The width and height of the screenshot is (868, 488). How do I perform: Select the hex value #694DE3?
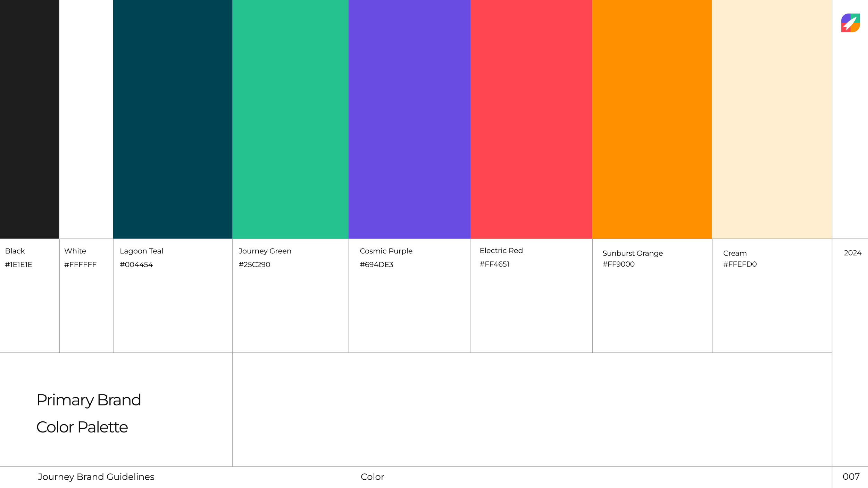pyautogui.click(x=376, y=264)
